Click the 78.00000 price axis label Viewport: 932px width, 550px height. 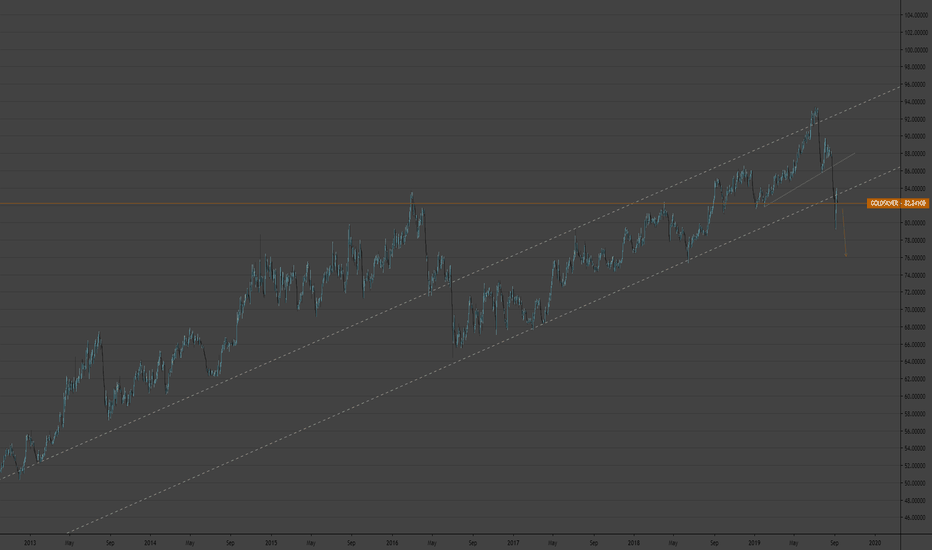(916, 240)
